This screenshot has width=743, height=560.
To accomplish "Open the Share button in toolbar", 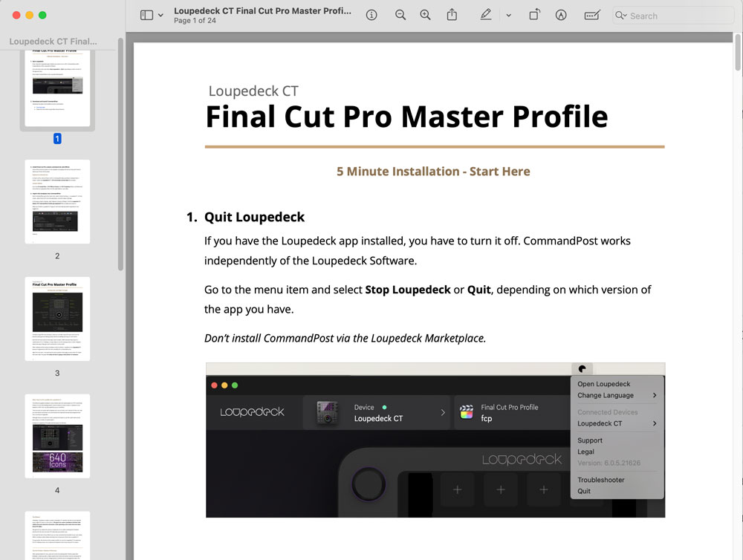I will click(x=452, y=15).
